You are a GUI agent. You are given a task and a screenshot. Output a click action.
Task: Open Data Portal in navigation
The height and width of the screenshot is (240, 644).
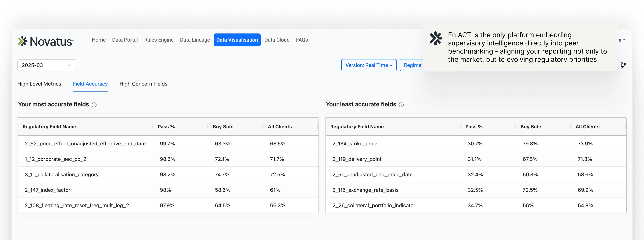click(125, 40)
